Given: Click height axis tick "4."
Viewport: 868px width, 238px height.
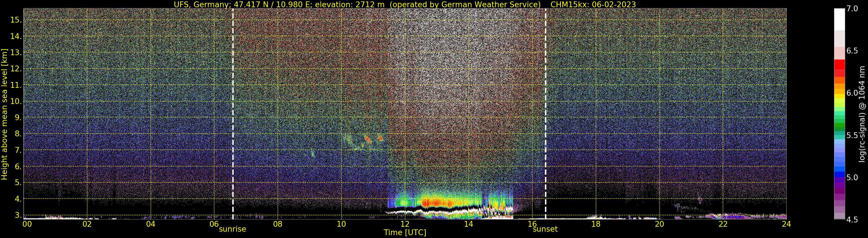Looking at the screenshot, I should [x=18, y=199].
